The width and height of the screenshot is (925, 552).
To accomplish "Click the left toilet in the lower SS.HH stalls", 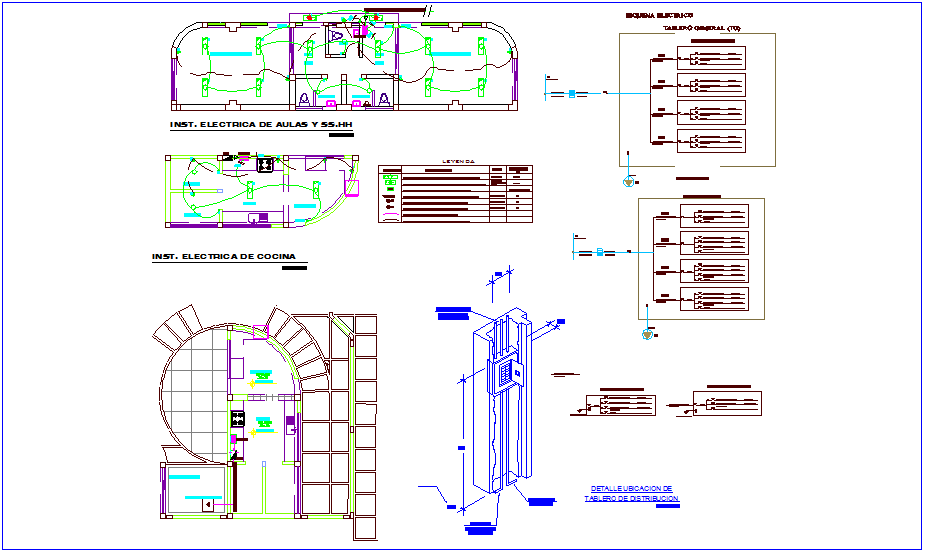I will [304, 99].
